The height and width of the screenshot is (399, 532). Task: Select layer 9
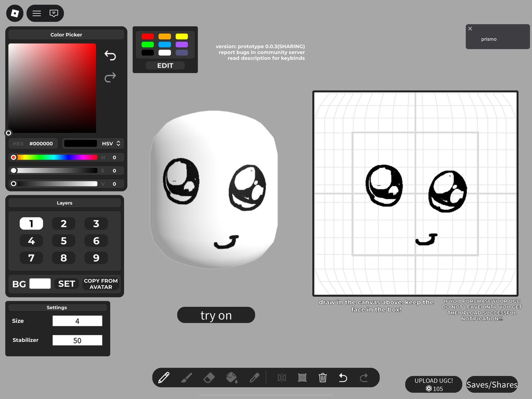pos(96,258)
